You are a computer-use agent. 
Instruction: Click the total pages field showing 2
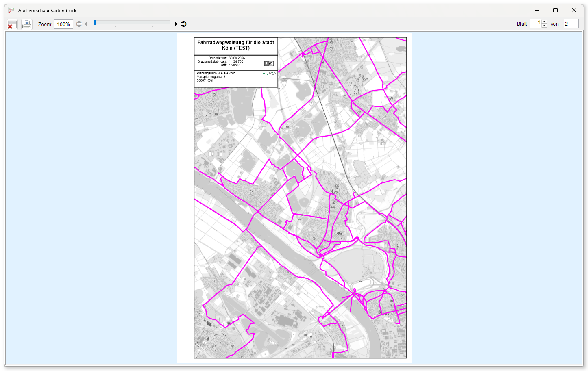pos(571,24)
